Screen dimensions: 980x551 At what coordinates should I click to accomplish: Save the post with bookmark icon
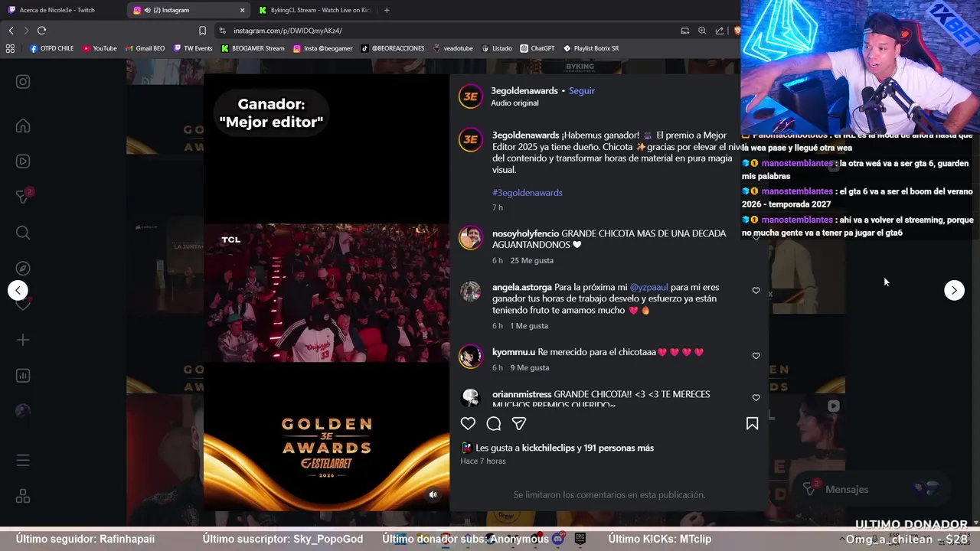(x=752, y=423)
